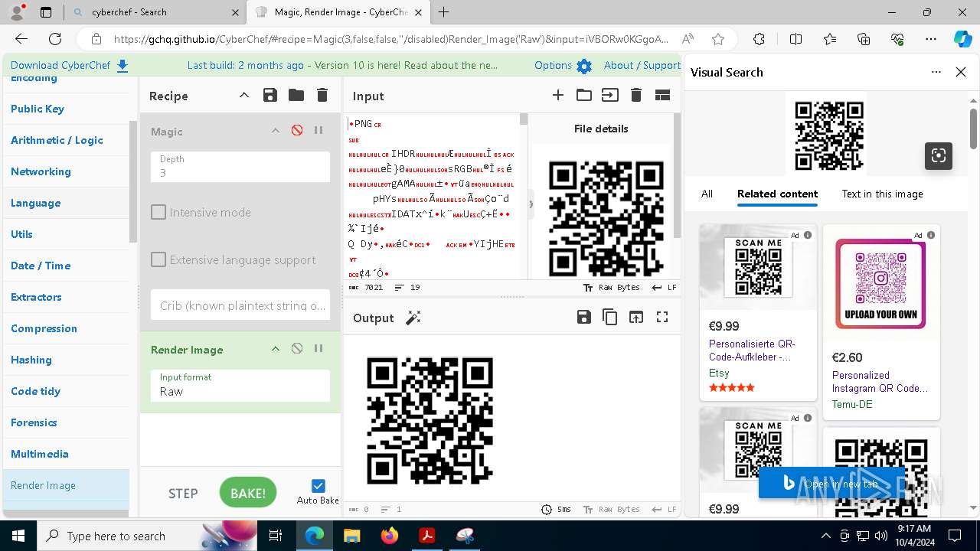Replace the input with the output
This screenshot has height=551, width=980.
[x=636, y=317]
